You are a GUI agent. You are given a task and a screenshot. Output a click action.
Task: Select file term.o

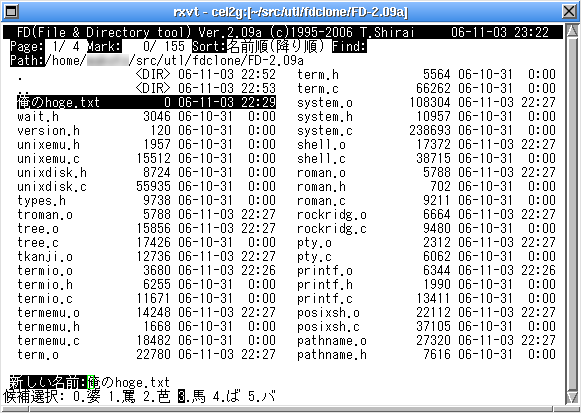[x=38, y=355]
